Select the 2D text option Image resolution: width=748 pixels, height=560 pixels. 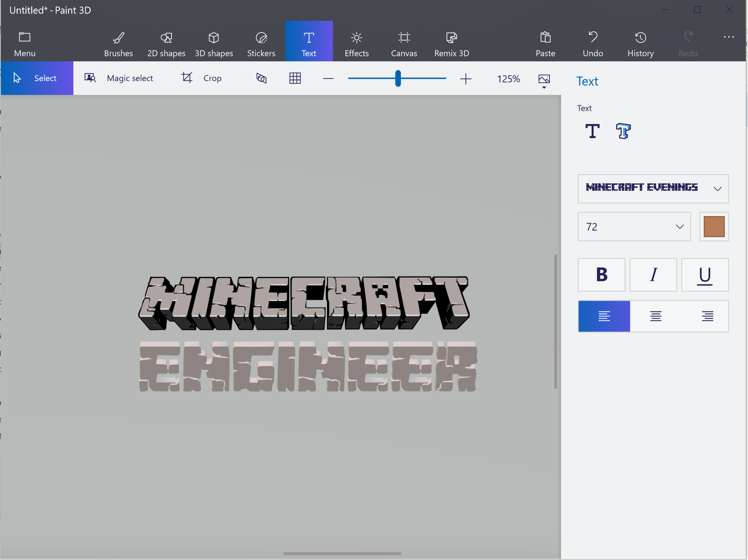pyautogui.click(x=592, y=131)
